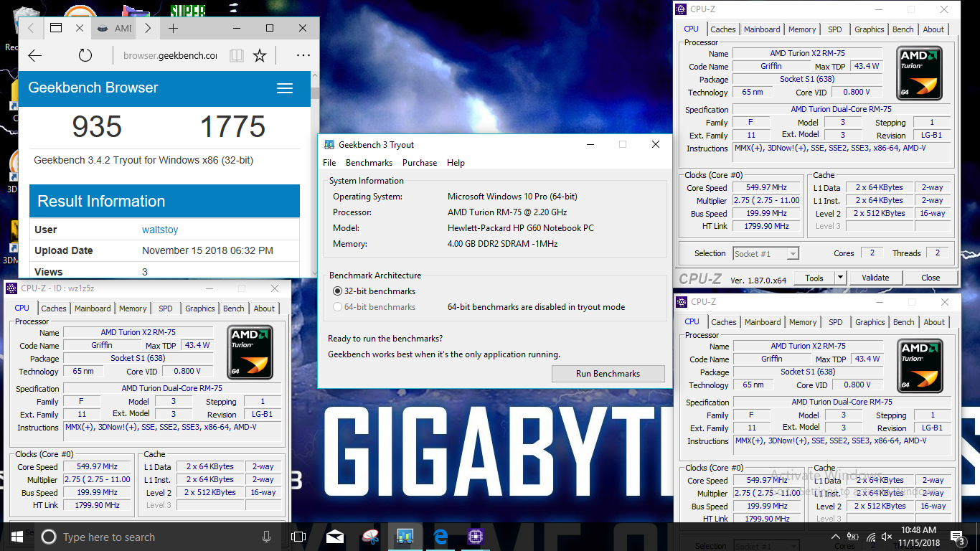
Task: Open SPD tab in upper-right CPU-Z
Action: 835,29
